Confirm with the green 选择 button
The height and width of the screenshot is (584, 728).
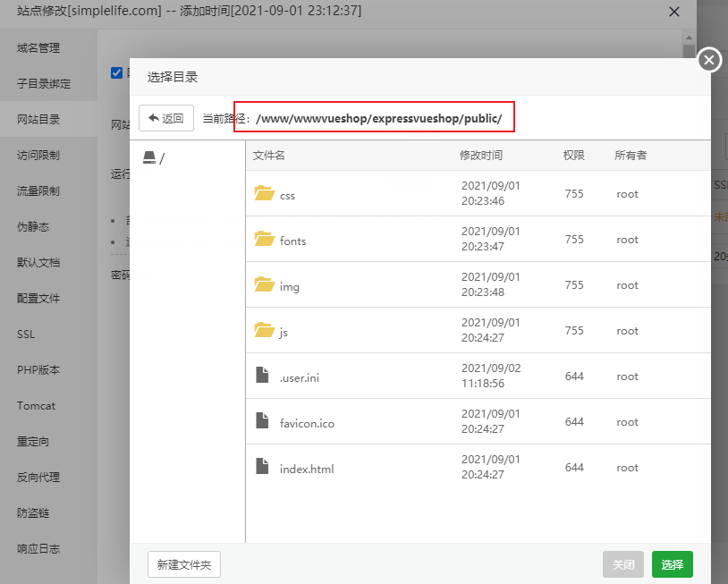pos(673,564)
